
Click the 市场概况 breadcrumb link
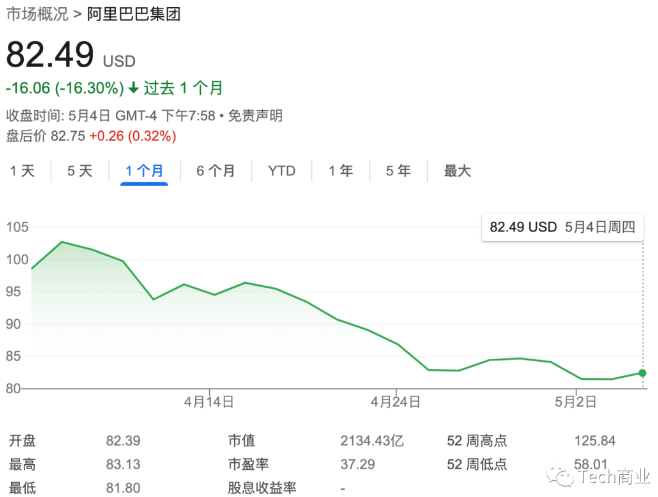click(37, 14)
